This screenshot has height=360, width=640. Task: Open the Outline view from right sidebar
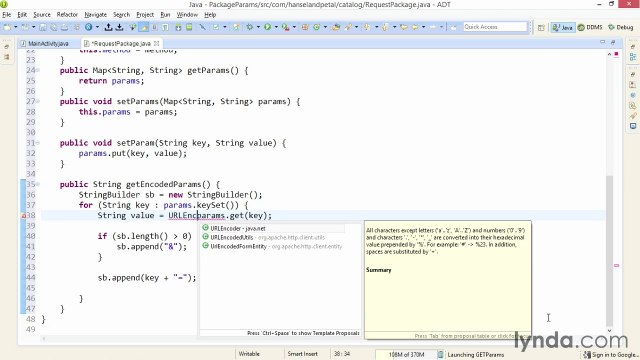[x=633, y=57]
